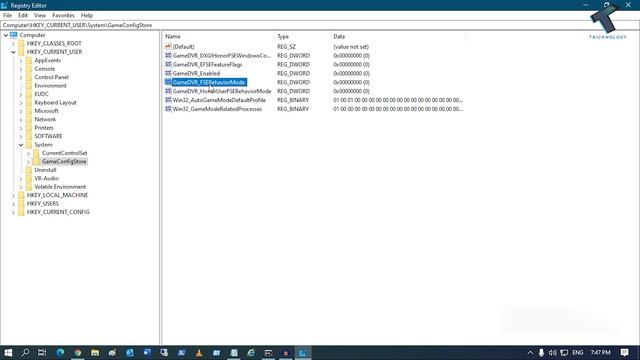Select the Network key

point(45,120)
